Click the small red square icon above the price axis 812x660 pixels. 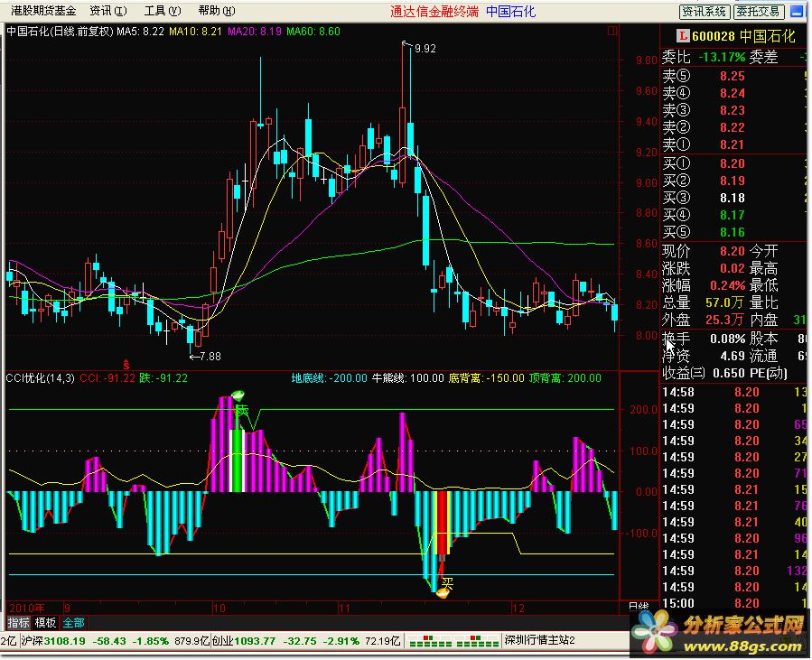point(612,31)
